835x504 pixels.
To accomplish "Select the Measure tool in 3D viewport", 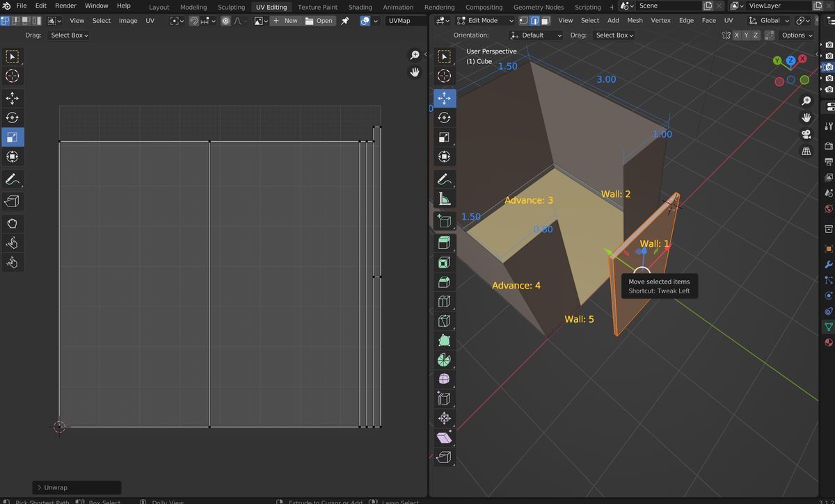I will pos(445,199).
